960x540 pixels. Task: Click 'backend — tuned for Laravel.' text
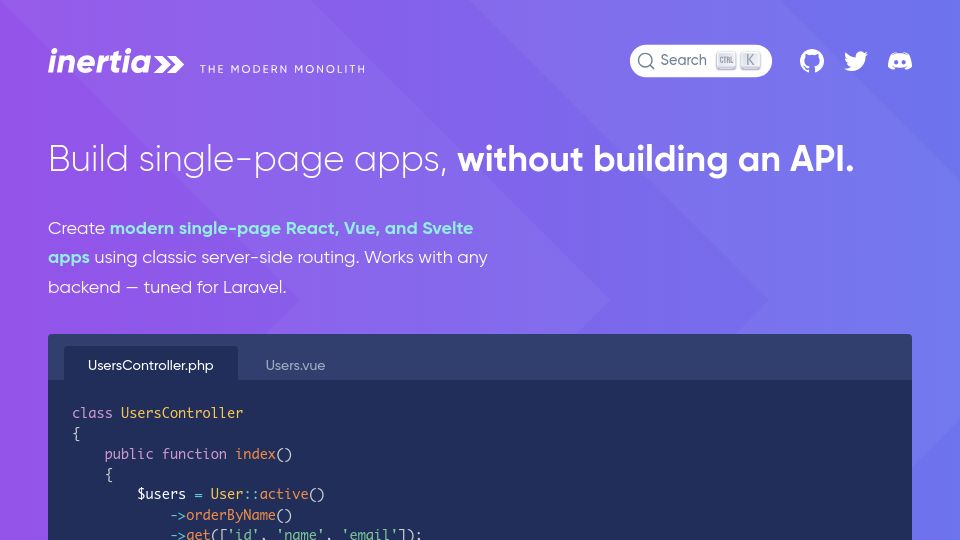point(167,287)
